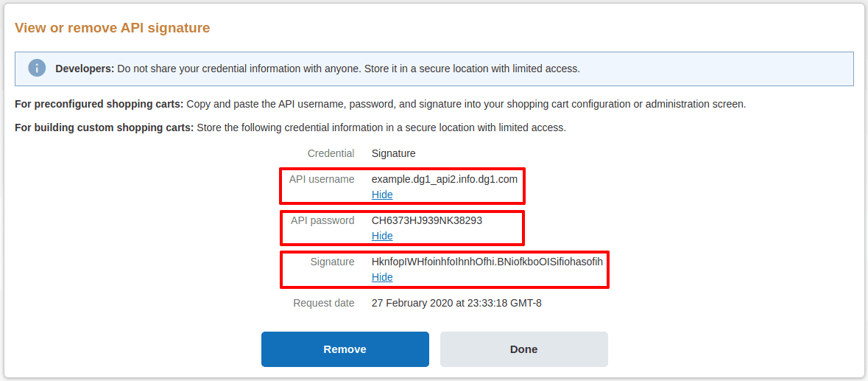The height and width of the screenshot is (381, 868).
Task: Click the heading View or remove API signature
Action: pos(113,28)
